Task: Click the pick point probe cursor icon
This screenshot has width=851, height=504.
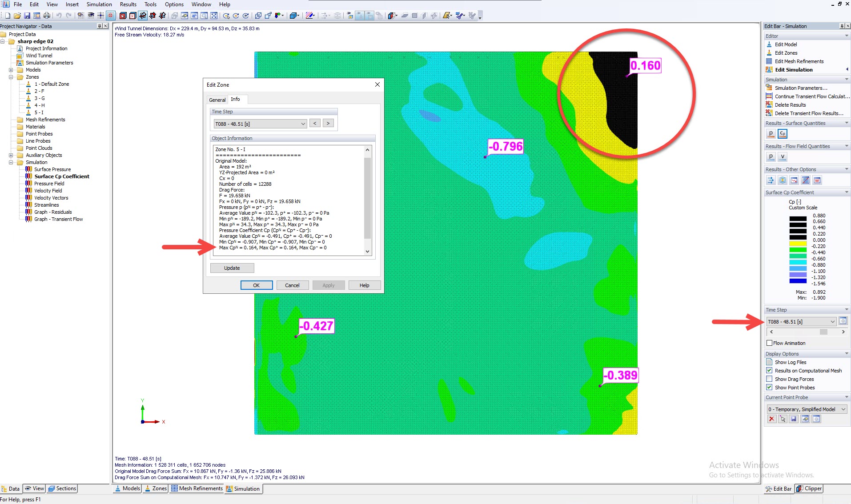Action: pos(783,419)
